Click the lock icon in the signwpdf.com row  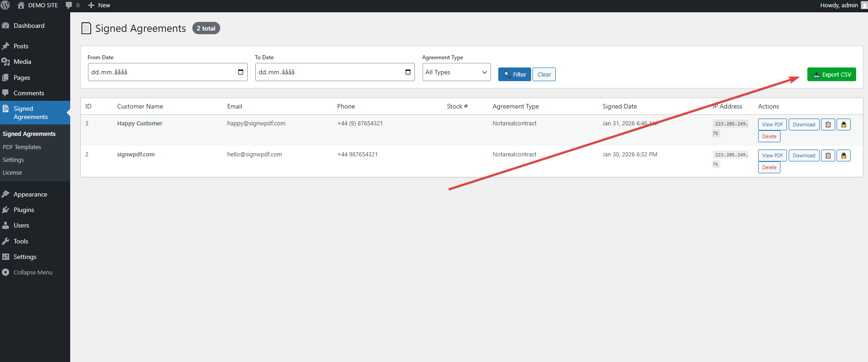843,155
